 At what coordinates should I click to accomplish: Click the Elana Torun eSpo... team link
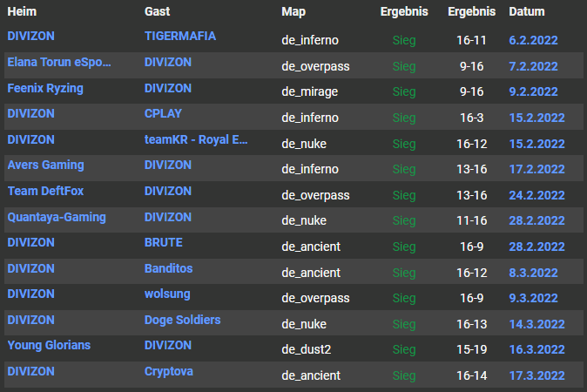[59, 63]
